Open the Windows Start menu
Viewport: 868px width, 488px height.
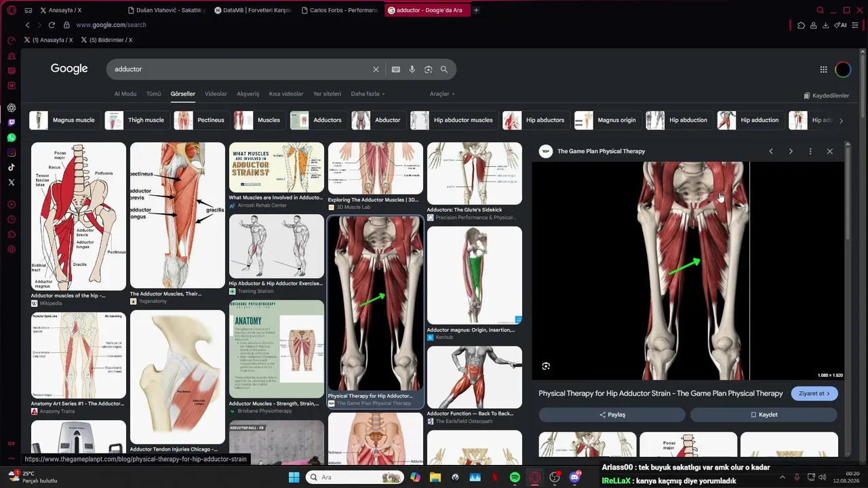(294, 477)
